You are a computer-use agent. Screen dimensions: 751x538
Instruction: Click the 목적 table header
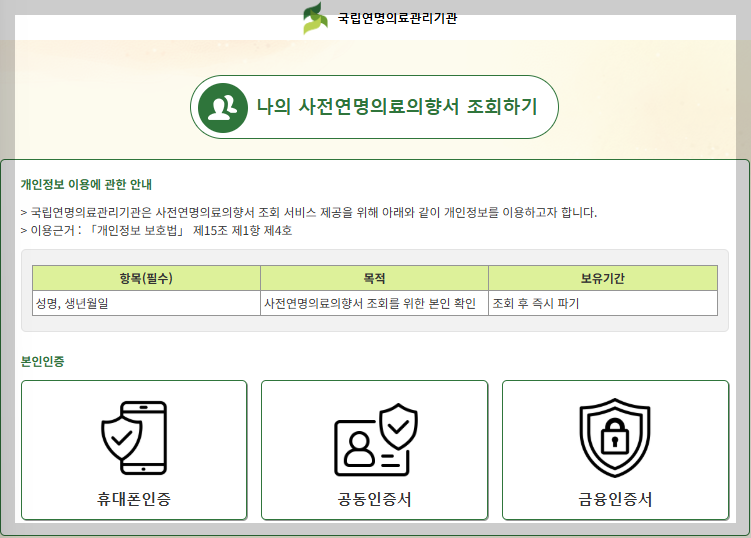375,278
